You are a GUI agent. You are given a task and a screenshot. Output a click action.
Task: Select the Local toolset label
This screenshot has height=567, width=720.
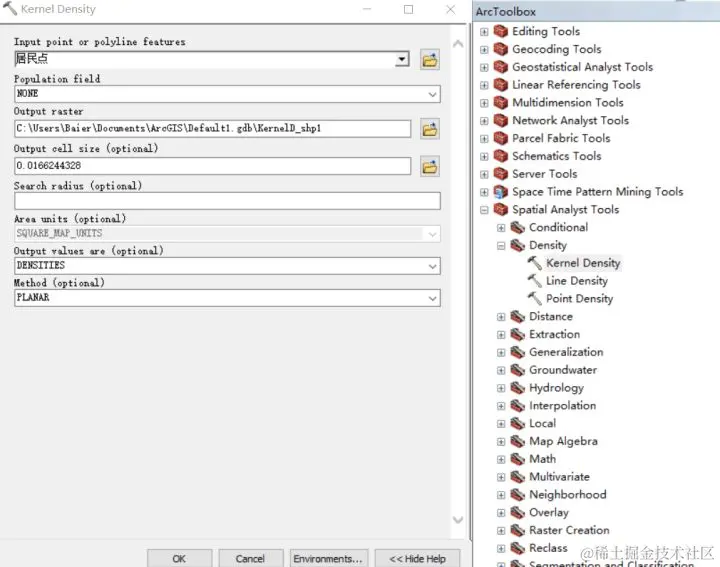point(542,423)
